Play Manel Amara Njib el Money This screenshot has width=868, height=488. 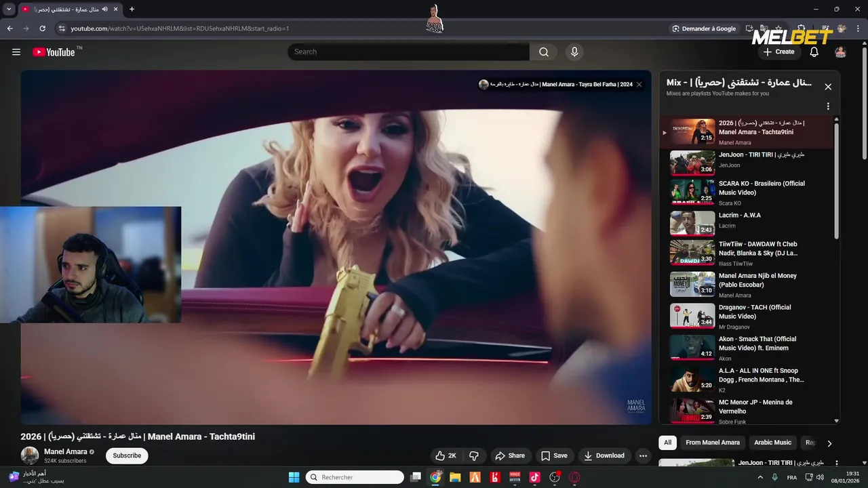(x=746, y=285)
